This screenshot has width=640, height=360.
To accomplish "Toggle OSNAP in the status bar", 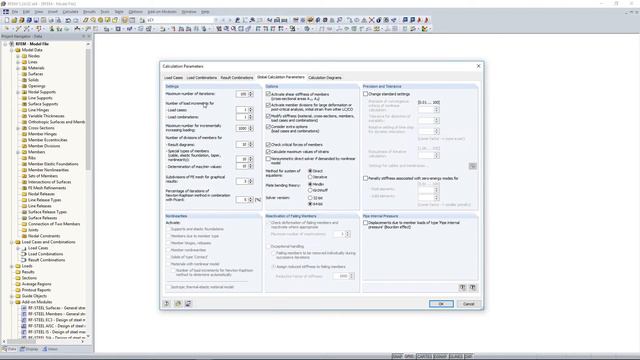I will (x=440, y=356).
